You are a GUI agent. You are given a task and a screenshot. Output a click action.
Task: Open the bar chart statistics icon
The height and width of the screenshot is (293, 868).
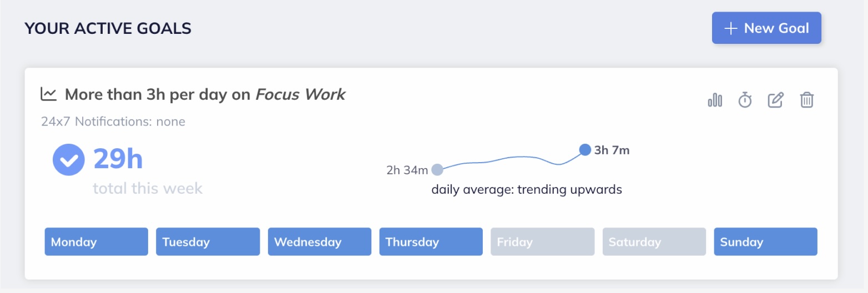click(x=715, y=100)
